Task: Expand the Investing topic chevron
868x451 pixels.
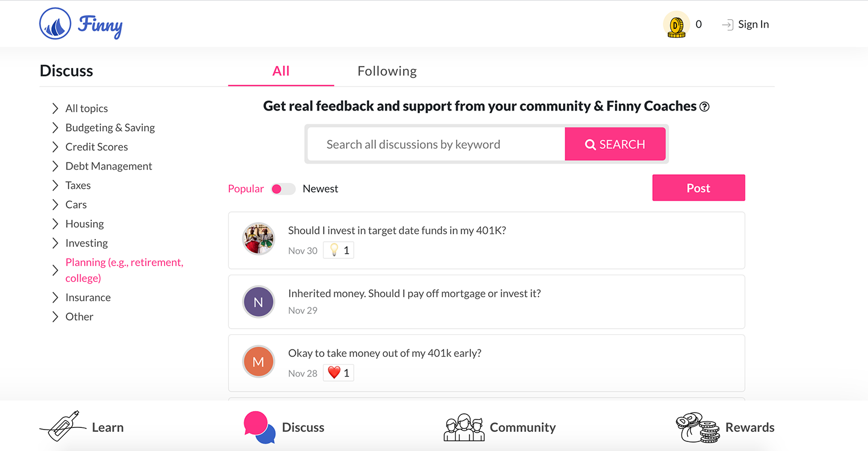Action: click(x=55, y=243)
